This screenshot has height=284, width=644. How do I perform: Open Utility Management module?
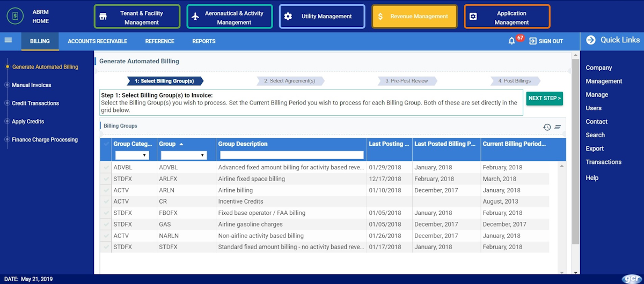322,17
